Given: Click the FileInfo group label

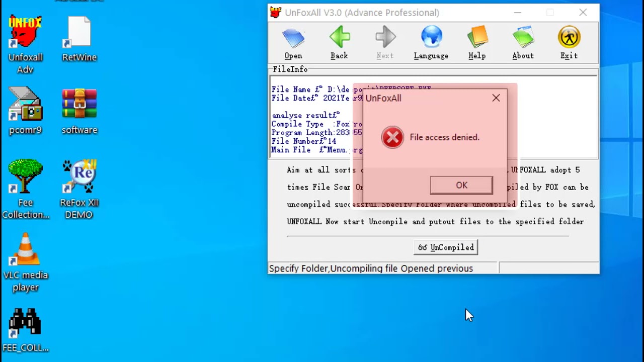Looking at the screenshot, I should pos(290,69).
